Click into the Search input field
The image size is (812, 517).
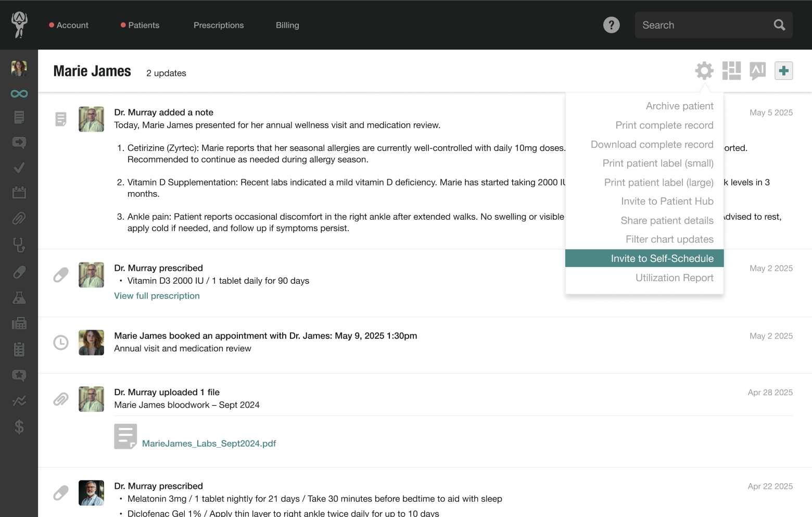(703, 25)
